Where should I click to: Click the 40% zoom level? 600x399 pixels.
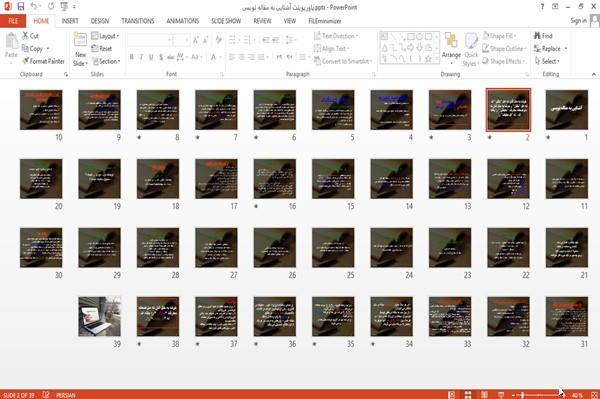(577, 395)
